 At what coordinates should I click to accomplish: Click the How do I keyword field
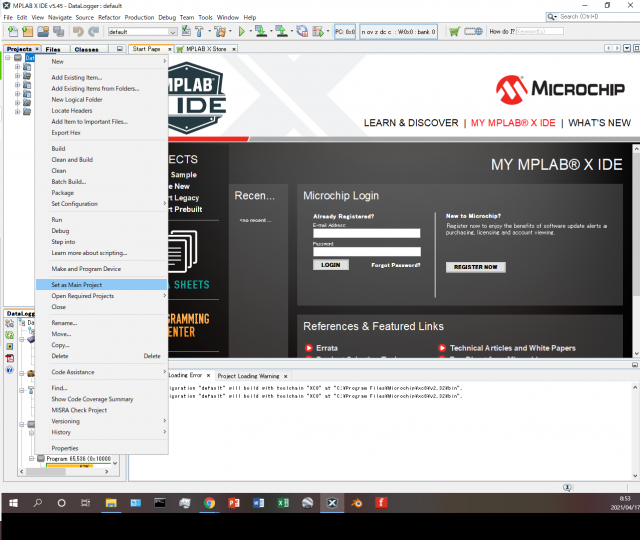[540, 31]
